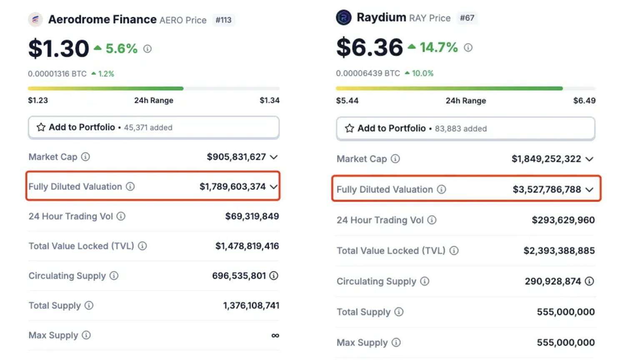Viewport: 621px width, 364px height.
Task: Click 24h high $6.49
Action: (x=584, y=101)
